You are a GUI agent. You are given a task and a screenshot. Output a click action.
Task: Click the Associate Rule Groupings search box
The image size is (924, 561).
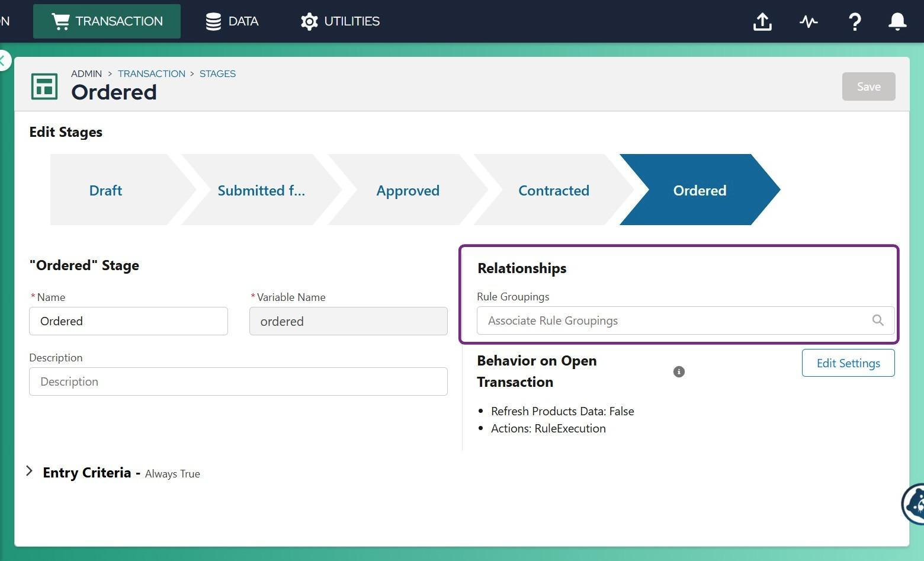click(x=685, y=320)
